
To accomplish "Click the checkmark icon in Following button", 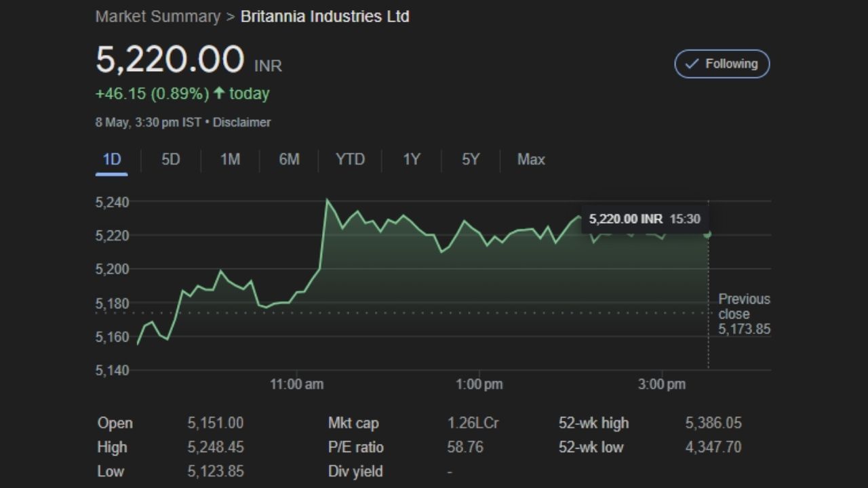I will 692,64.
